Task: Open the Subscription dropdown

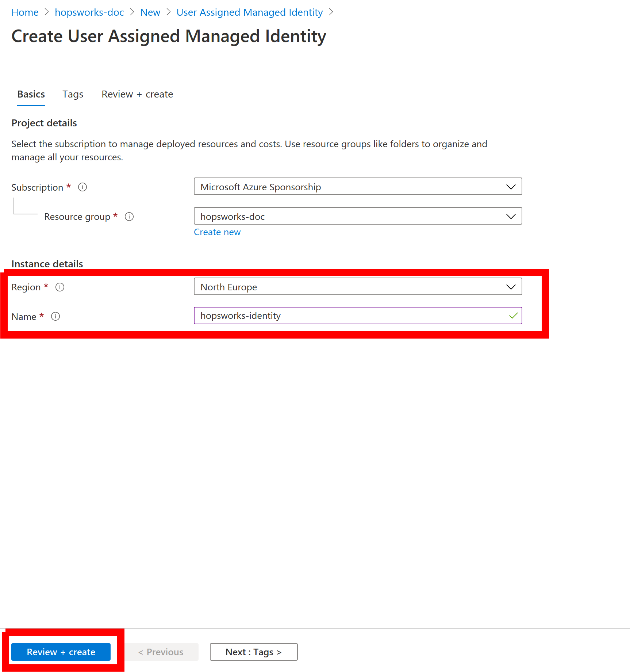Action: coord(358,187)
